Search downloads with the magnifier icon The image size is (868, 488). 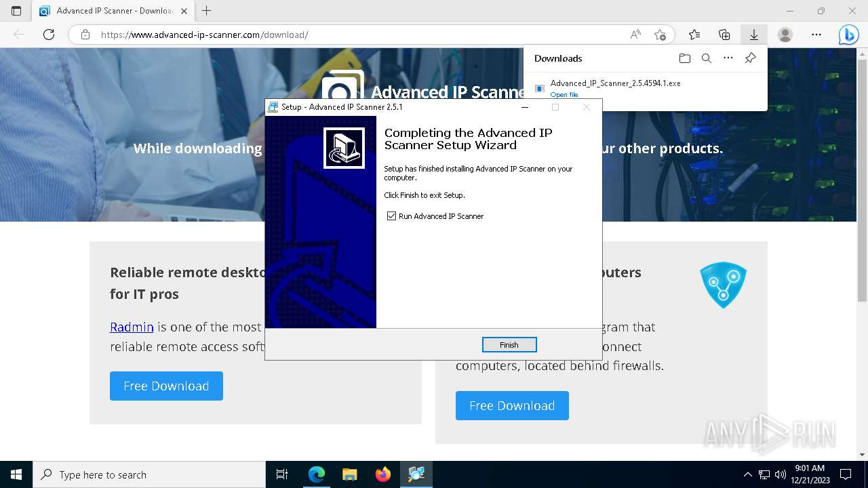tap(707, 58)
